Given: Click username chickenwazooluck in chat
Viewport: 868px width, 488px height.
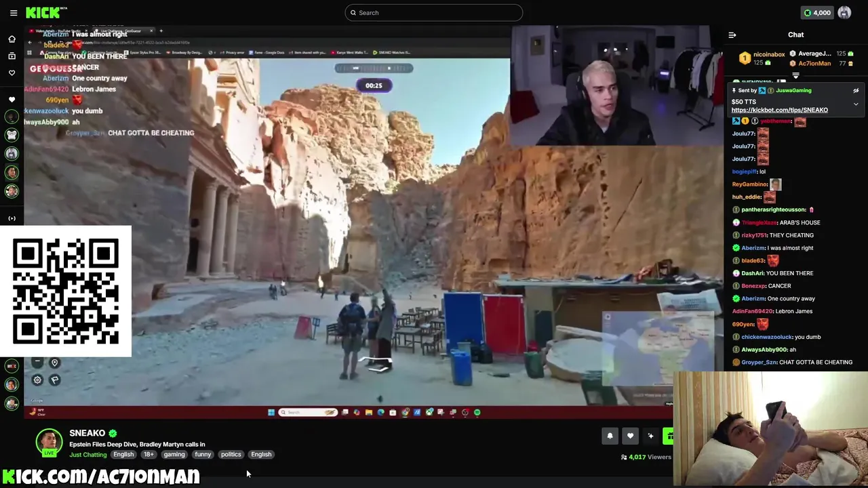Looking at the screenshot, I should click(766, 337).
